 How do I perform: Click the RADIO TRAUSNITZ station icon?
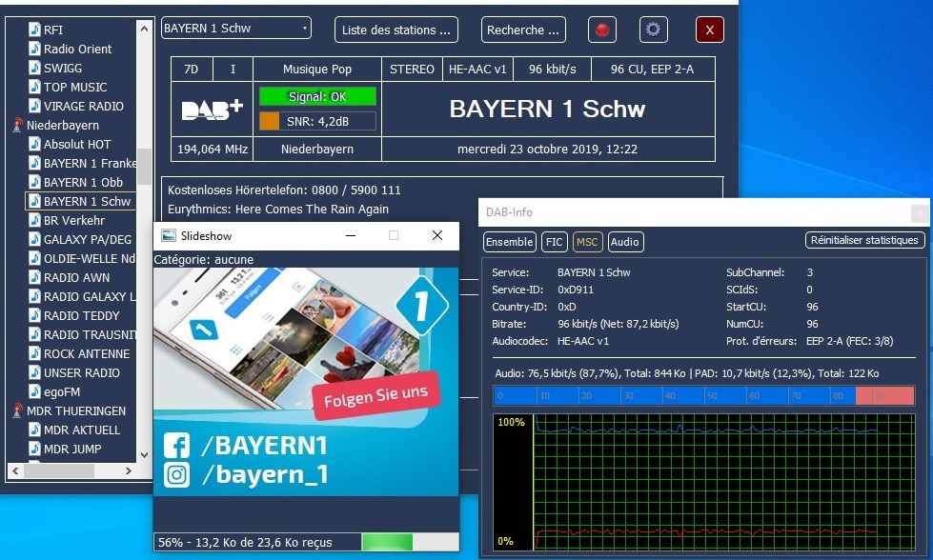tap(34, 334)
